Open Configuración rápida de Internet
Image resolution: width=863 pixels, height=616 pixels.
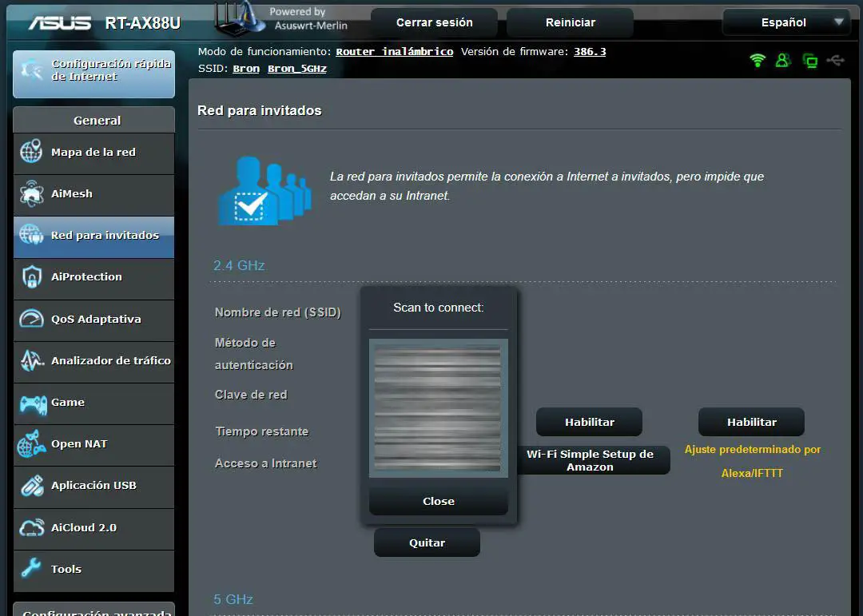pos(93,74)
